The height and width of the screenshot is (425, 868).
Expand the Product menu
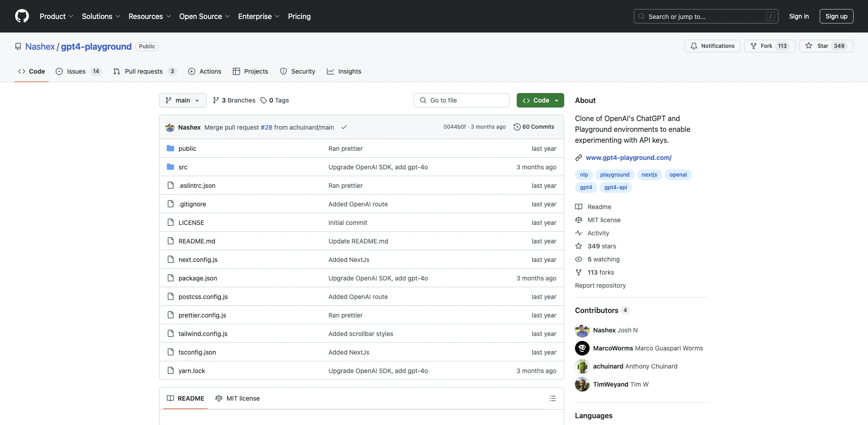click(57, 16)
